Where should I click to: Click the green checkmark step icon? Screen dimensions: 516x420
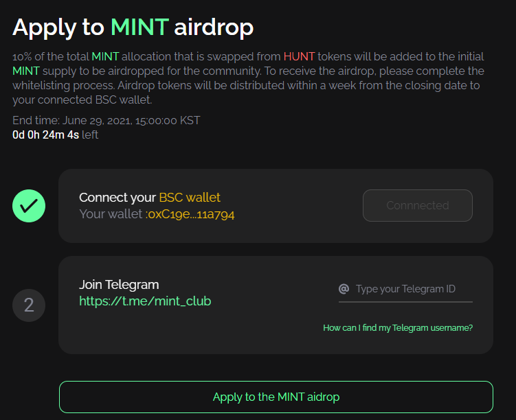coord(29,205)
